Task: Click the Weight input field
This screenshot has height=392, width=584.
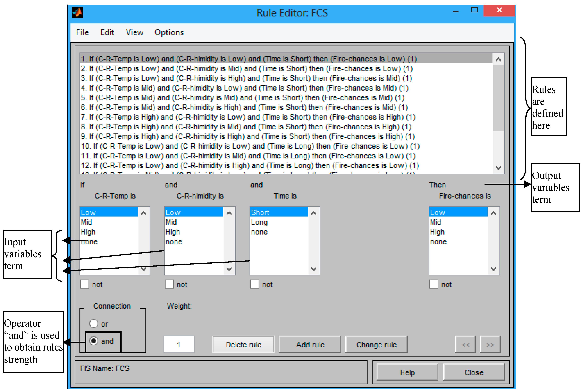Action: click(x=179, y=344)
